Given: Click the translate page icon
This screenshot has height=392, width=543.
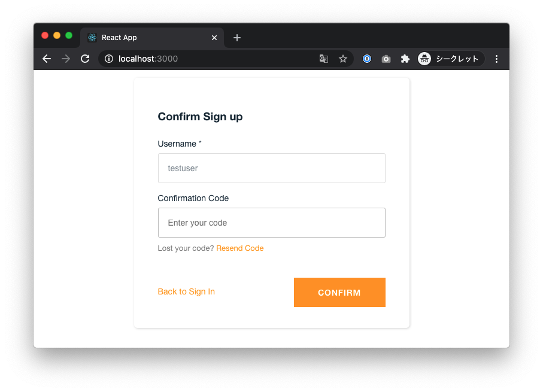Looking at the screenshot, I should [324, 59].
